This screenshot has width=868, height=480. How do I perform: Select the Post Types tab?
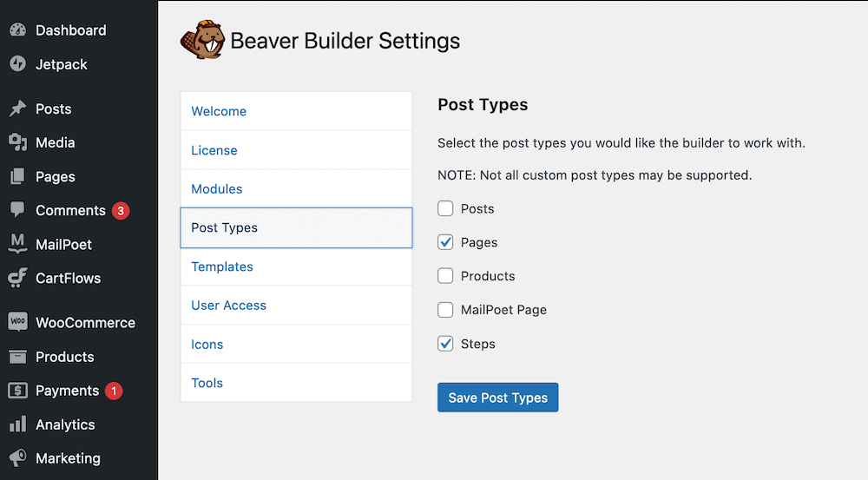(296, 227)
